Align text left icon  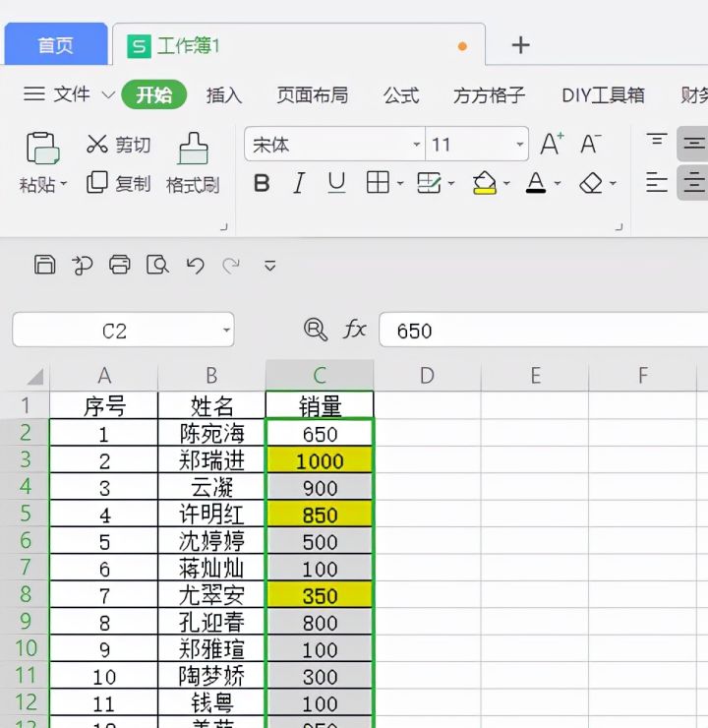(x=657, y=182)
